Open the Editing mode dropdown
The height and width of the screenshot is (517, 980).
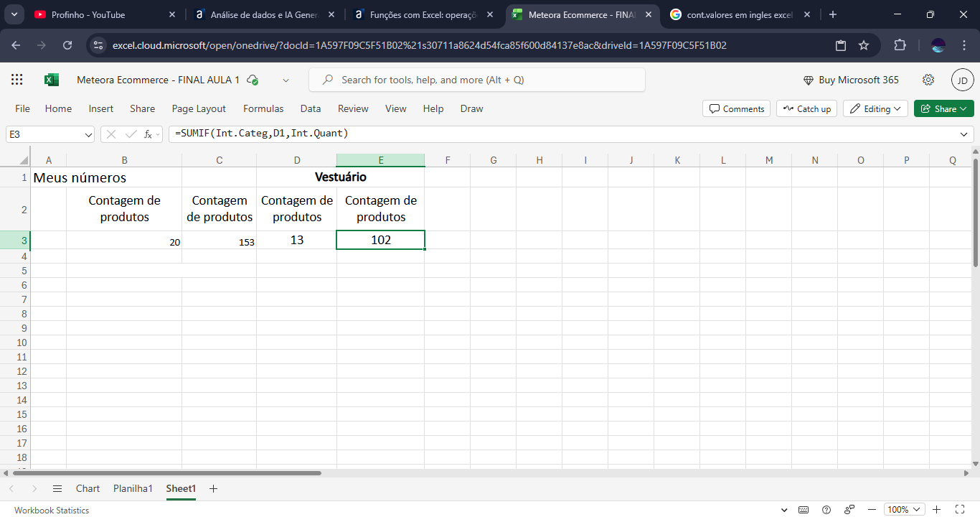tap(876, 108)
